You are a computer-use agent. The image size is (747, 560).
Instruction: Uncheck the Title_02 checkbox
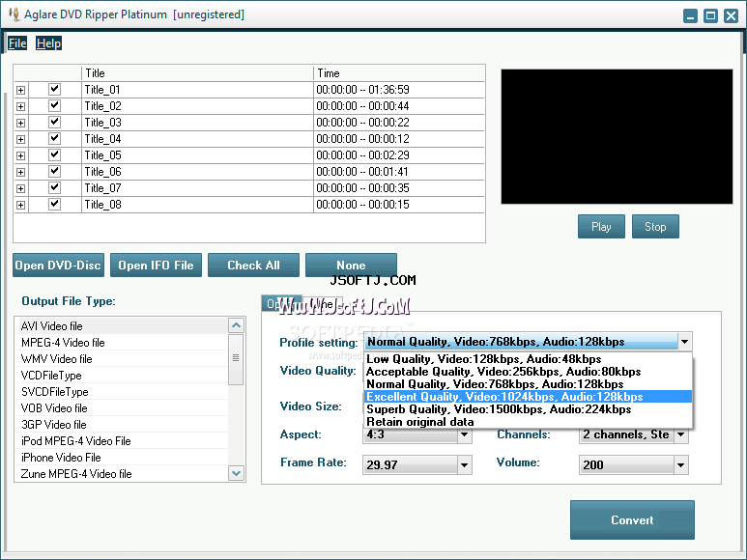tap(55, 105)
